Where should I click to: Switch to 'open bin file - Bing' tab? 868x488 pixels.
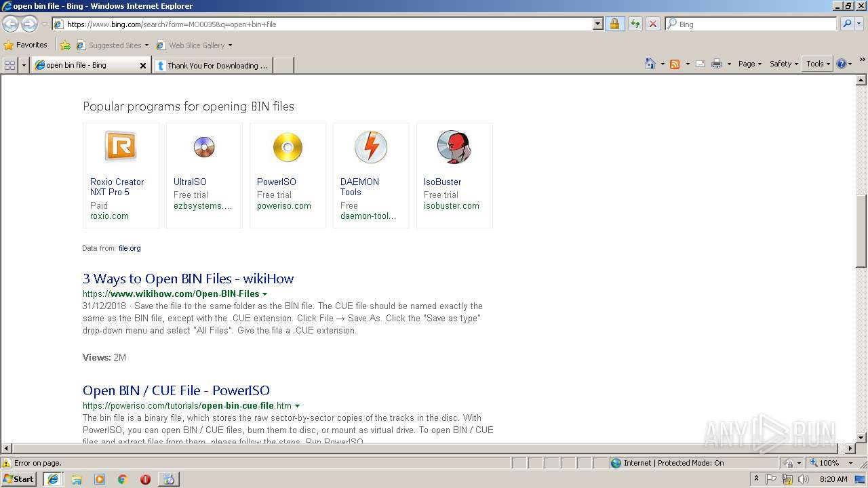point(85,65)
